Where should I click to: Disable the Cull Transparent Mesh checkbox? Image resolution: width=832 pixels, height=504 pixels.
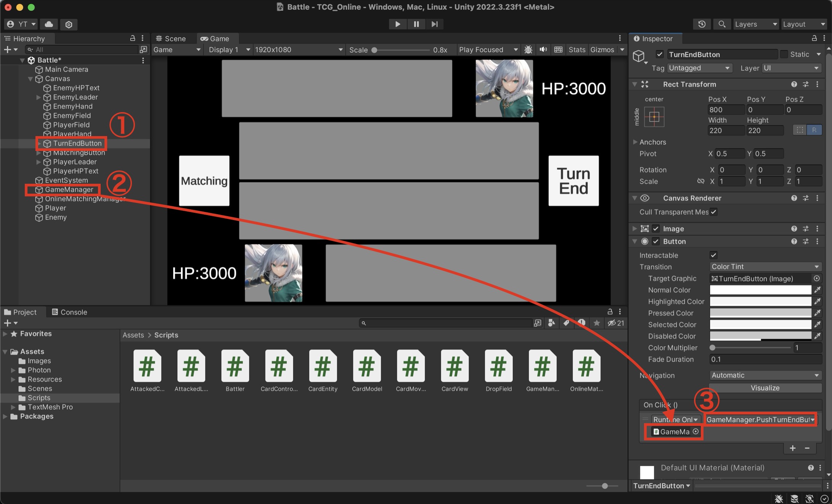[x=713, y=212]
